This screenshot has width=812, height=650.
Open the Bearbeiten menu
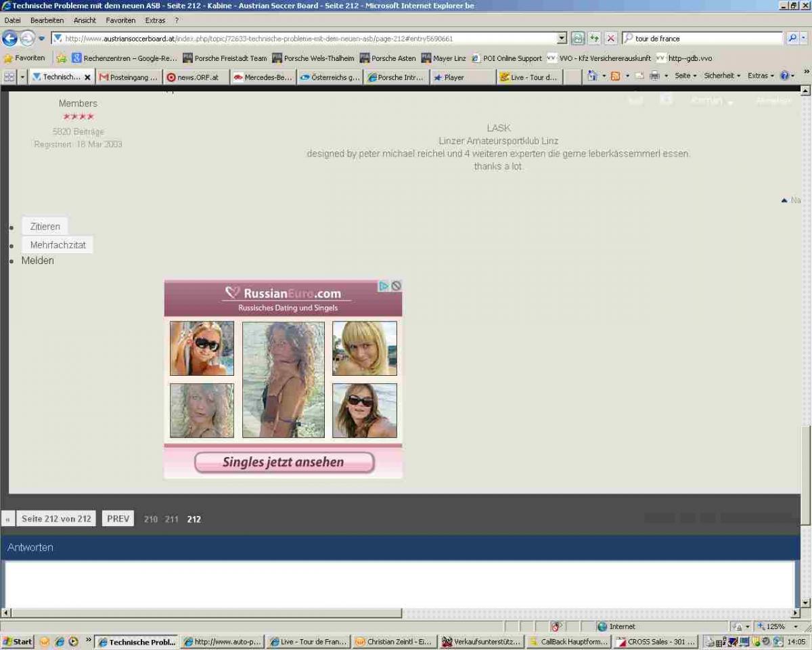tap(47, 20)
